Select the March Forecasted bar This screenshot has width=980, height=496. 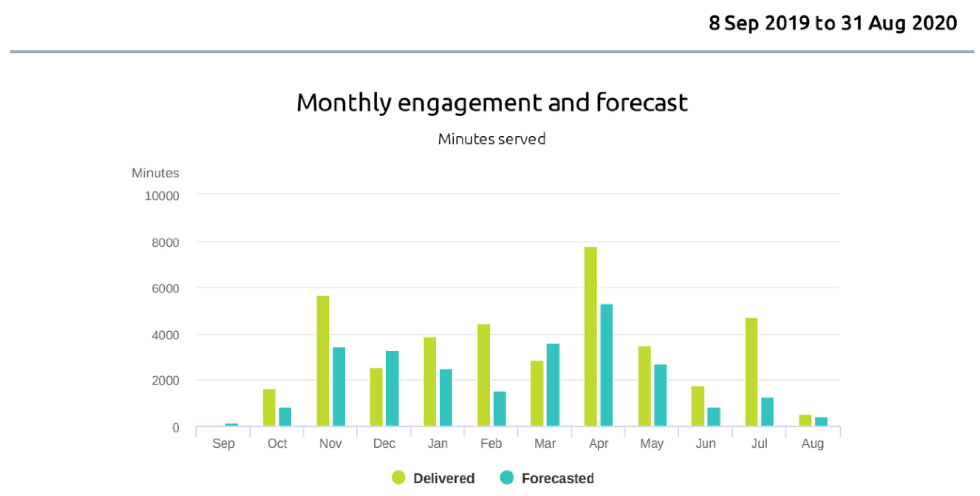[x=553, y=385]
